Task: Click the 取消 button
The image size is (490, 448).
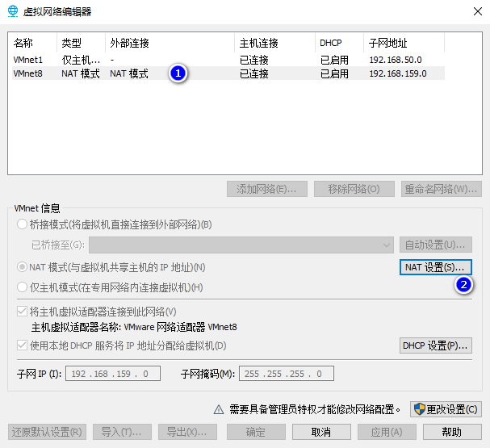Action: (321, 432)
